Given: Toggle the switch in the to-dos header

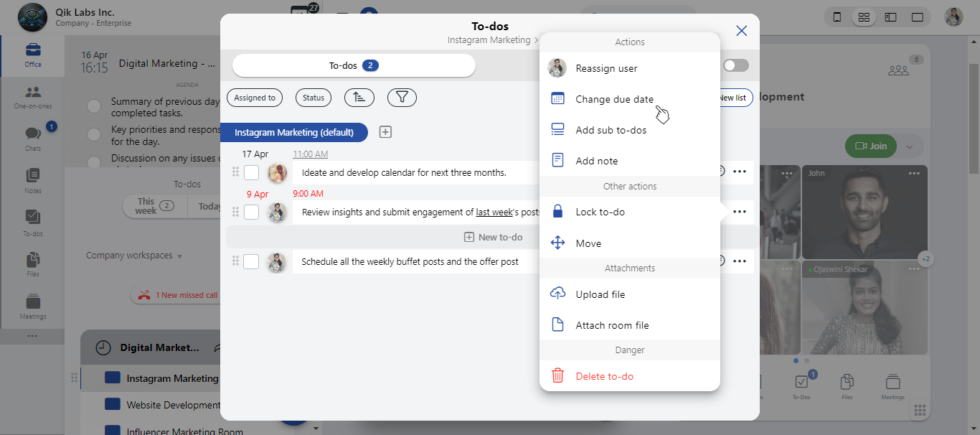Looking at the screenshot, I should [735, 65].
